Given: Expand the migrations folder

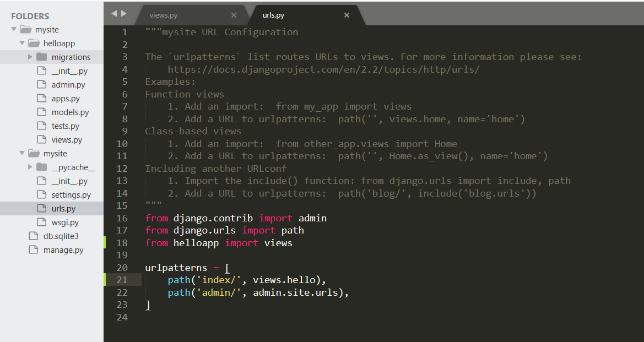Looking at the screenshot, I should click(x=30, y=57).
